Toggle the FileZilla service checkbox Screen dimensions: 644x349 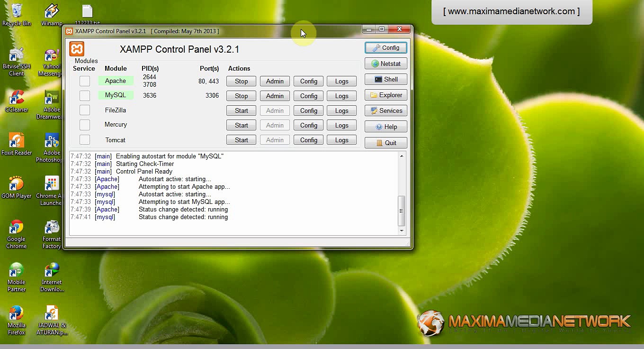[x=85, y=110]
